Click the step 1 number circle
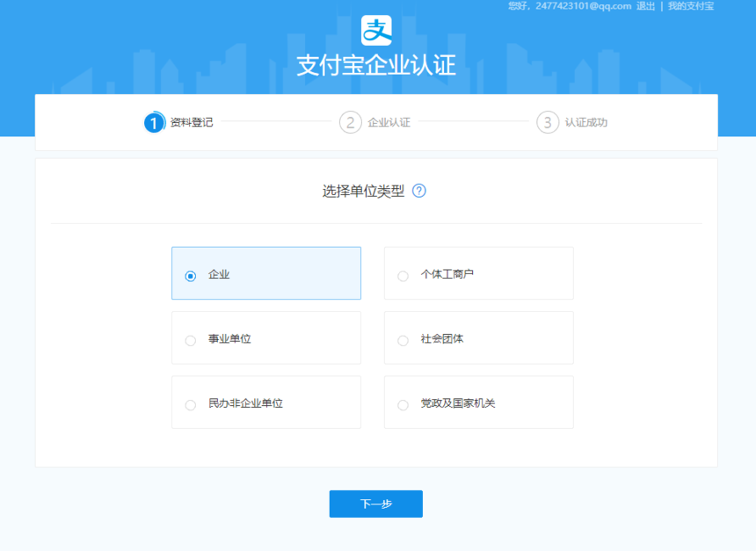Viewport: 756px width, 551px height. (155, 122)
